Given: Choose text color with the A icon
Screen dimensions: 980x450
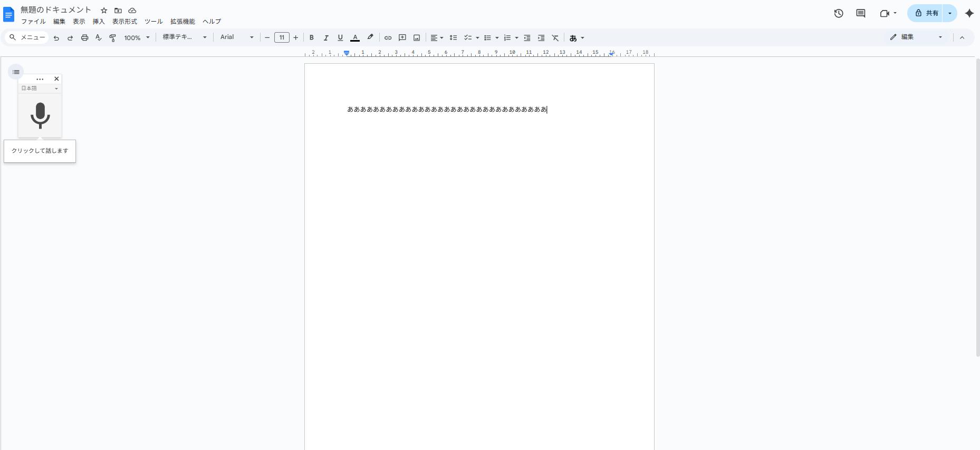Looking at the screenshot, I should pyautogui.click(x=355, y=38).
